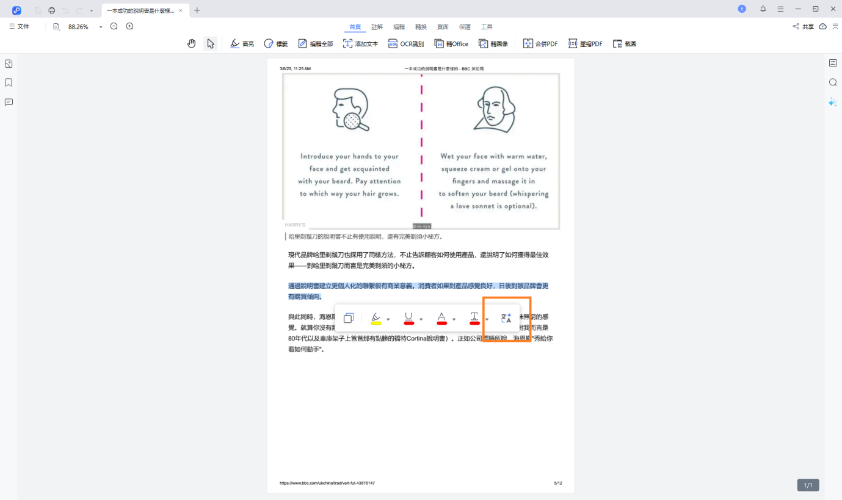Click the Print icon in title bar
842x500 pixels.
pos(52,10)
